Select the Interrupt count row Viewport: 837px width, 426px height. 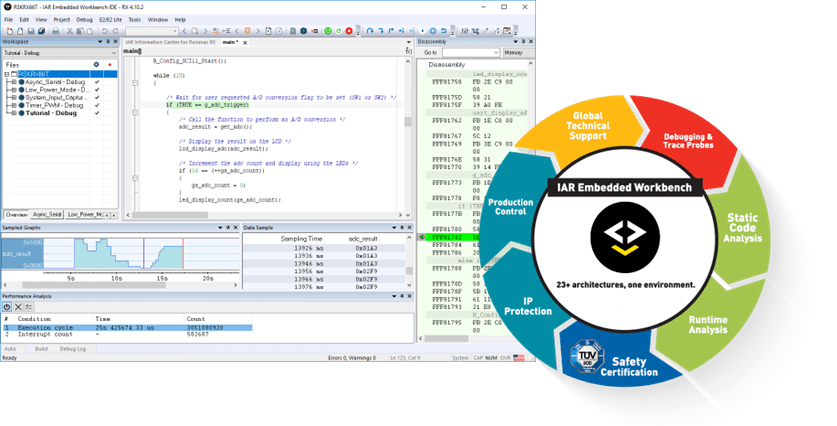pos(127,335)
